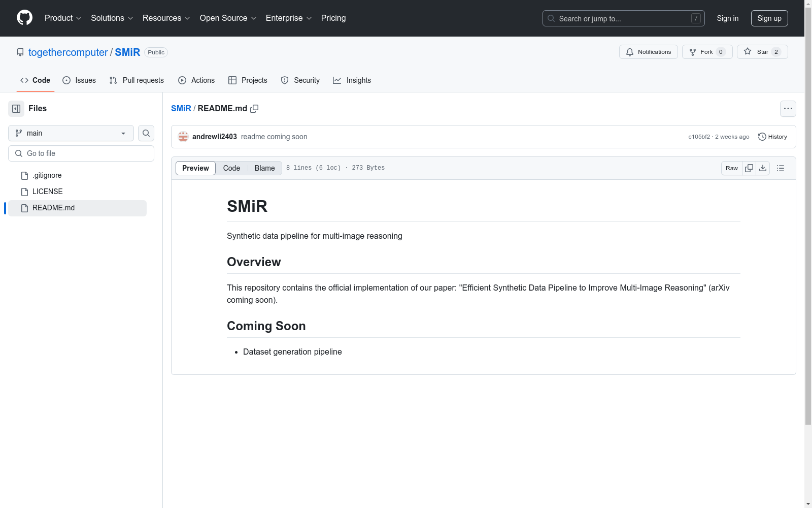This screenshot has width=812, height=508.
Task: Open the Pull requests tab
Action: coord(137,80)
